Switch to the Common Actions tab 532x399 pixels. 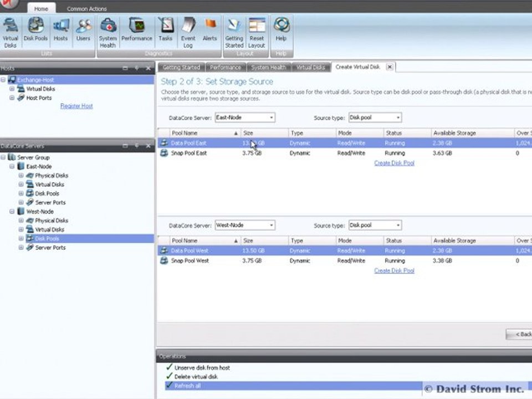click(87, 8)
